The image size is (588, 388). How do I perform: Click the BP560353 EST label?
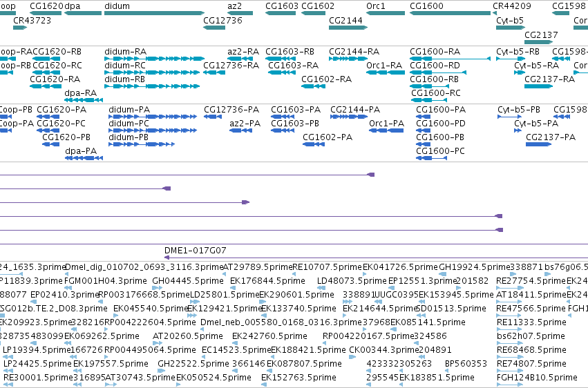coord(466,363)
